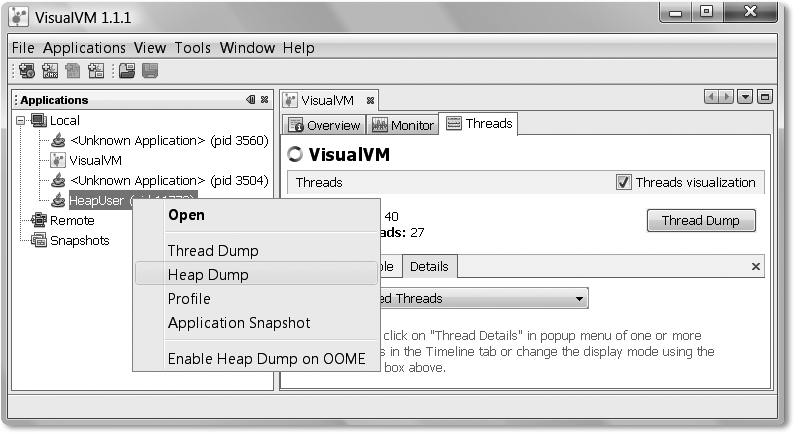794x433 pixels.
Task: Open the Tools menu
Action: coord(192,48)
